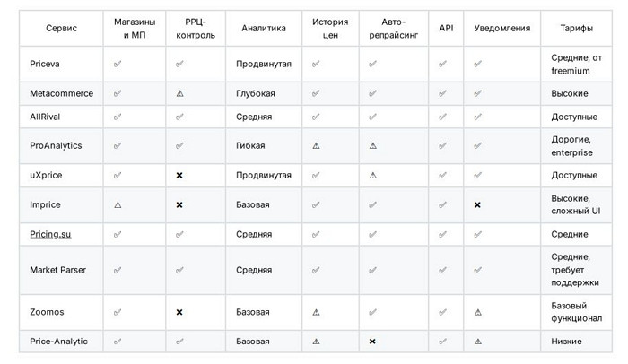Click the 'Дорогие, enterprise' tariff cell
The width and height of the screenshot is (628, 364).
[571, 145]
